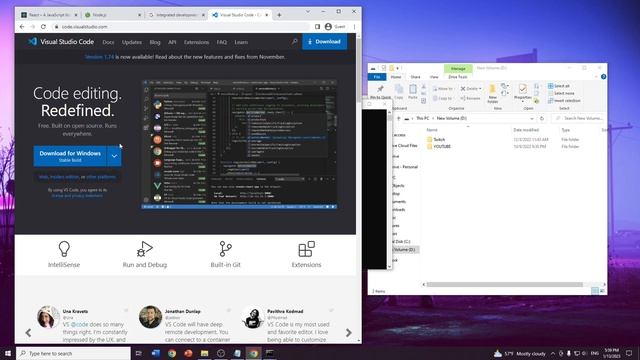
Task: Open the Blog link in site navigation
Action: [x=155, y=42]
